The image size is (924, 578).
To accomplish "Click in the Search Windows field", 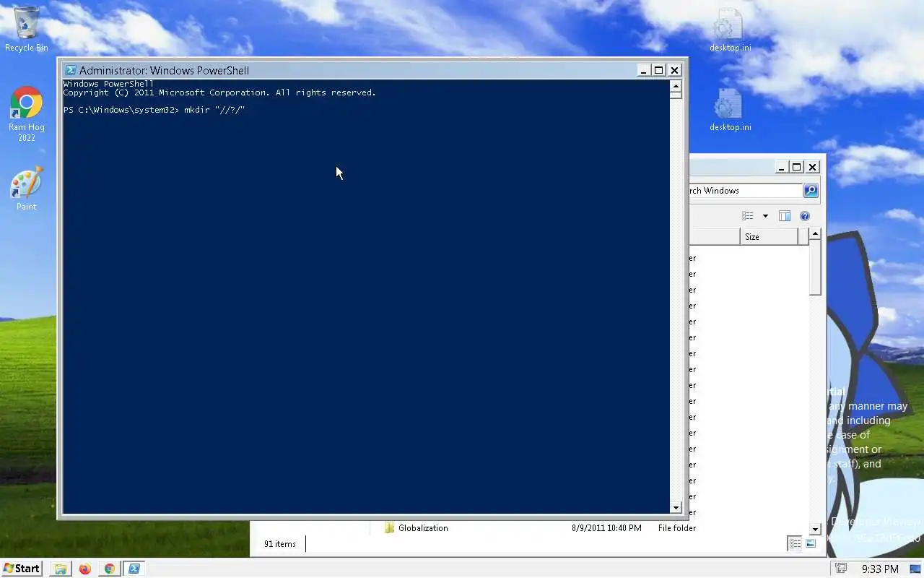I will (745, 191).
